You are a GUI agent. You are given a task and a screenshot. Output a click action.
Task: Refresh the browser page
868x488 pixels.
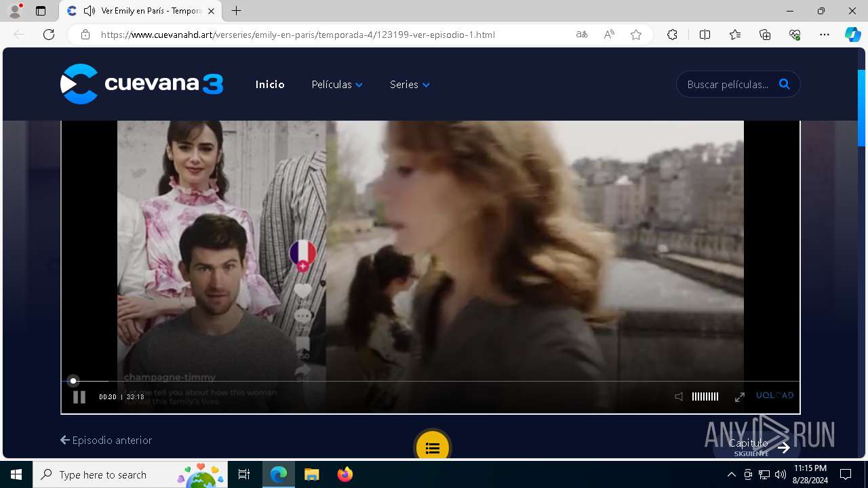(x=49, y=35)
